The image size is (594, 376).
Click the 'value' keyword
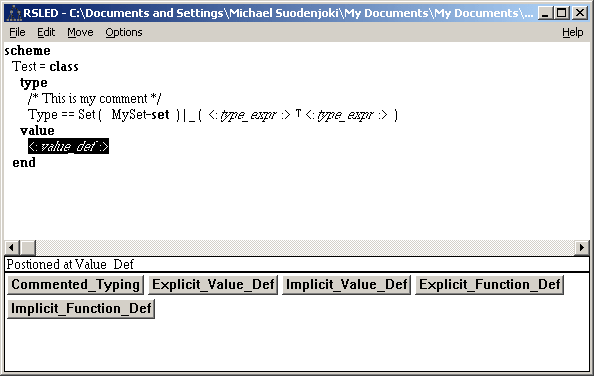point(37,131)
